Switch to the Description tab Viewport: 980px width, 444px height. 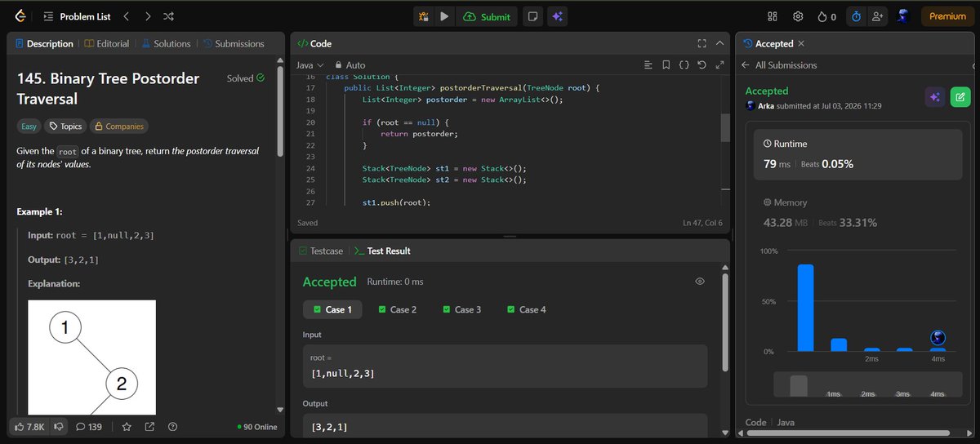click(x=44, y=43)
